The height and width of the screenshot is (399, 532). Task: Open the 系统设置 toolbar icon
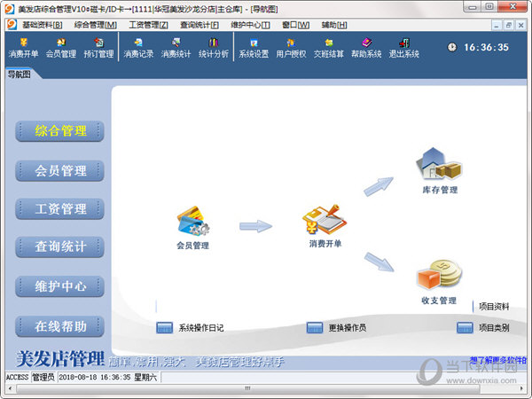(254, 48)
